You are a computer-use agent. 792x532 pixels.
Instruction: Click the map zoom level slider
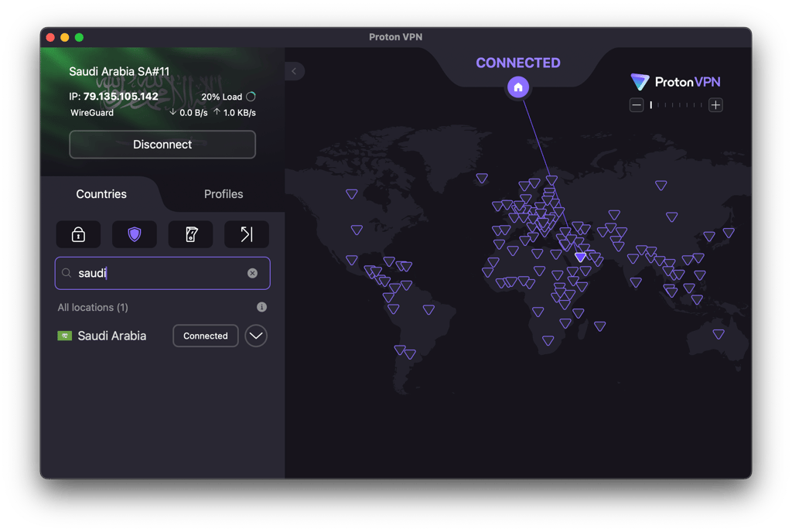point(676,105)
